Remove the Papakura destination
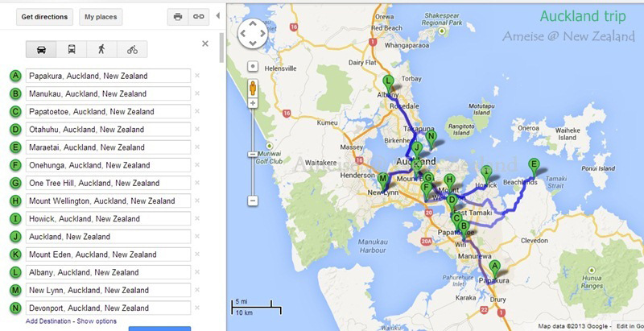 point(197,76)
